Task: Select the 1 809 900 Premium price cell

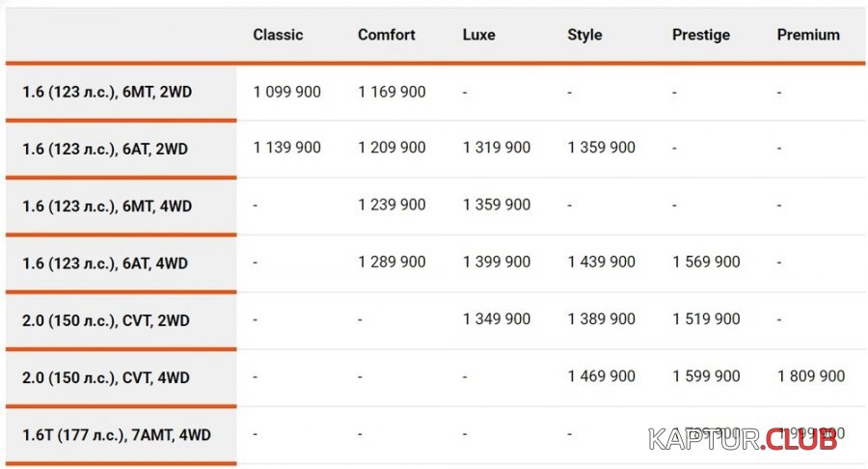Action: (x=811, y=376)
